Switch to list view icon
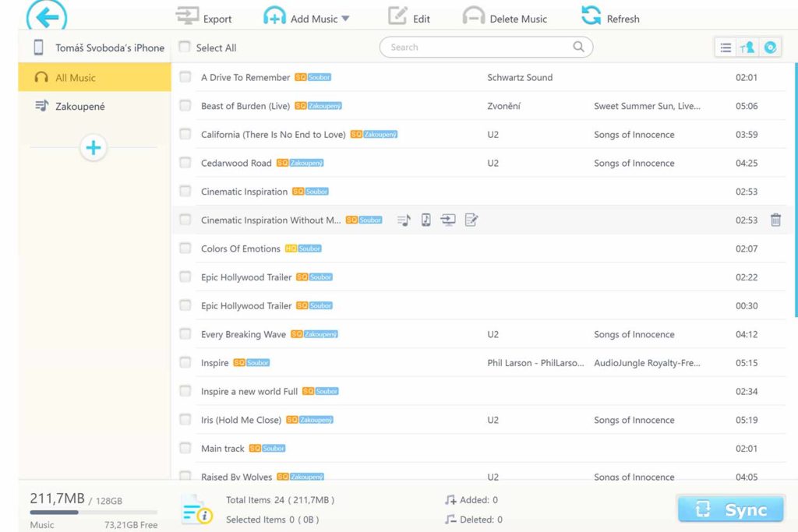798x532 pixels. point(726,48)
